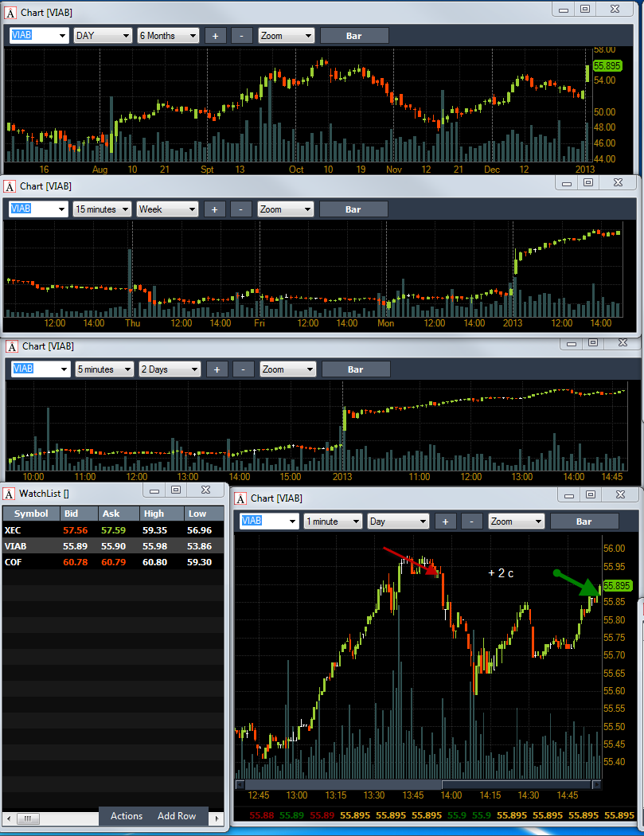Zoom out with minus button on DAY chart
Screen dimensions: 644x836
241,36
